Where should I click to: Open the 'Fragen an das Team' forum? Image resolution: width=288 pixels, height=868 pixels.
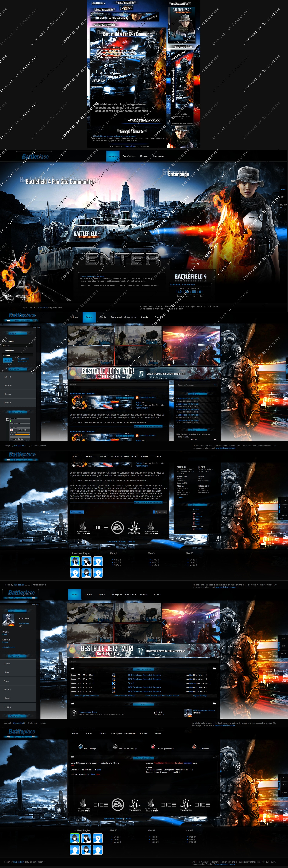click(88, 712)
